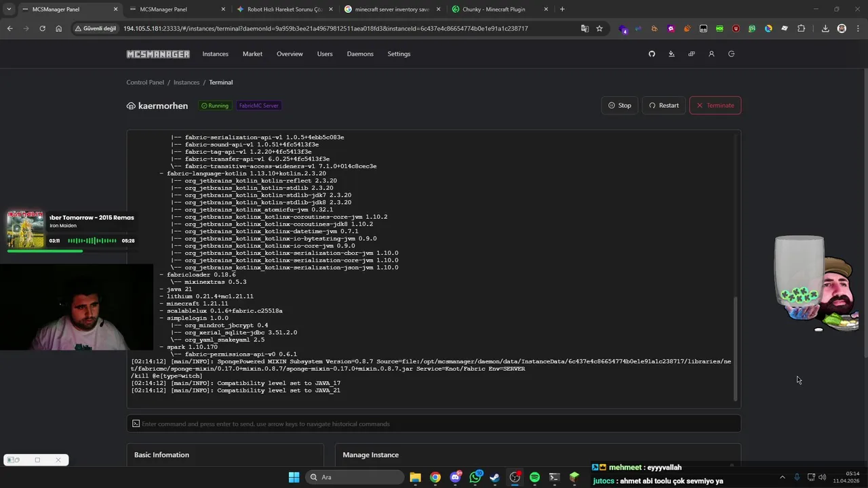Open the volume icon in system tray

[x=823, y=477]
